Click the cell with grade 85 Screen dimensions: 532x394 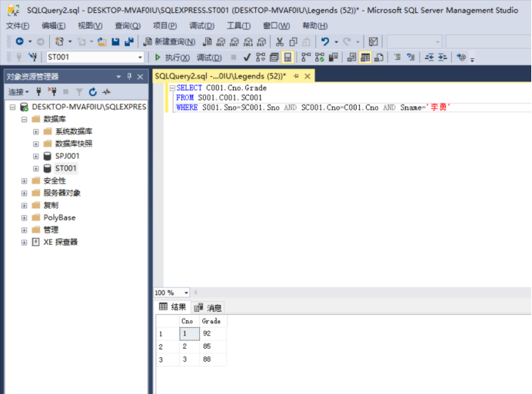point(213,346)
